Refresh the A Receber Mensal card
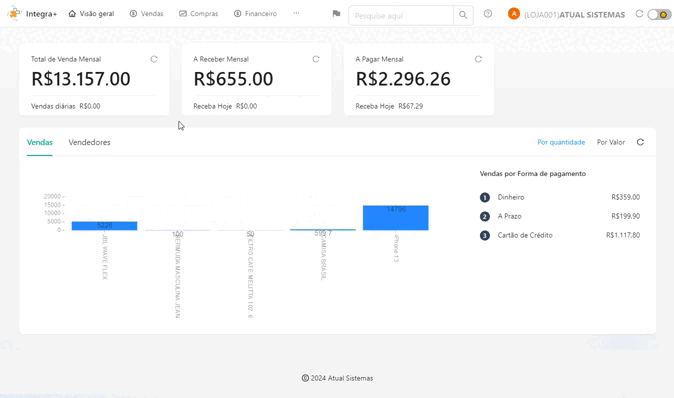Image resolution: width=674 pixels, height=398 pixels. [316, 59]
